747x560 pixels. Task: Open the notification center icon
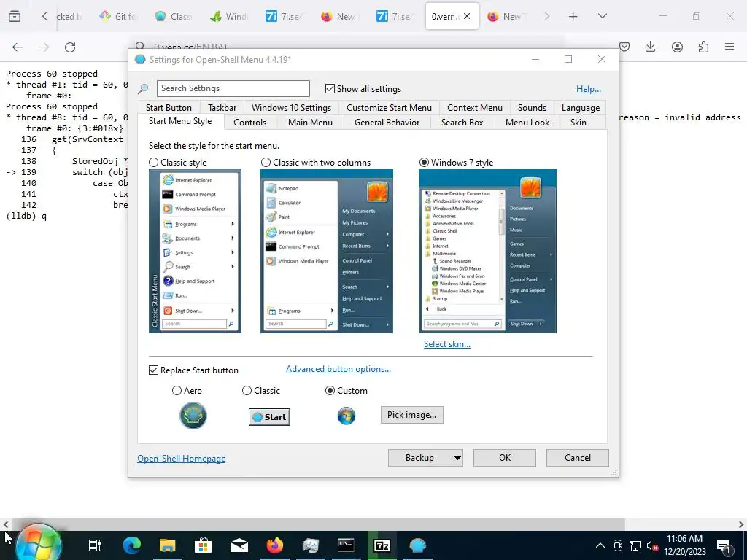click(724, 545)
